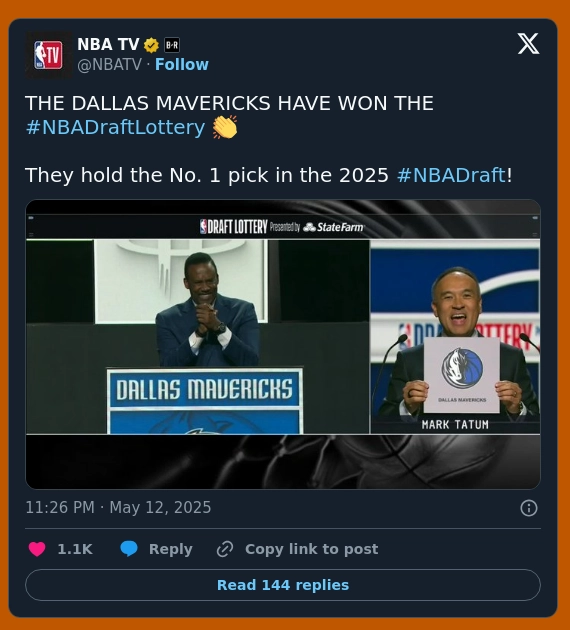
Task: Read 144 replies
Action: tap(283, 585)
